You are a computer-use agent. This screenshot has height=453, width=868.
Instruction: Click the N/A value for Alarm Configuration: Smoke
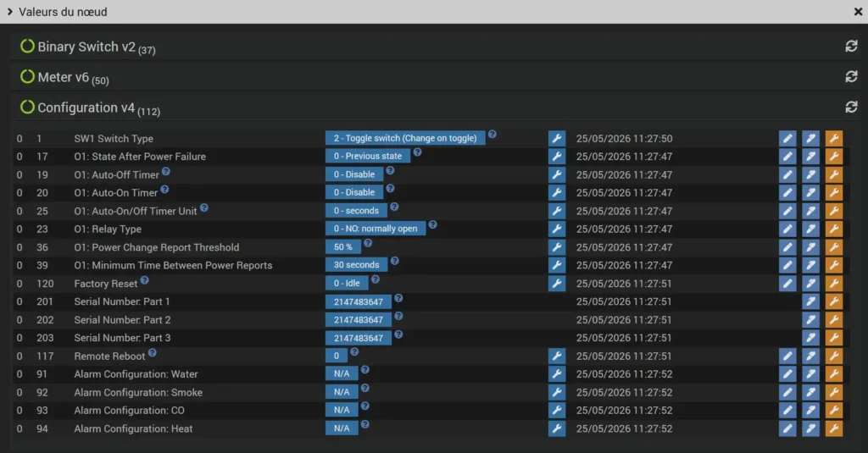point(342,392)
